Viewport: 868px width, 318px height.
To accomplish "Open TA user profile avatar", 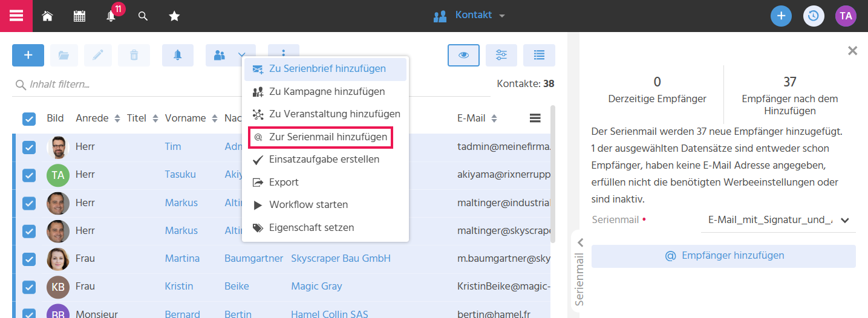I will click(x=846, y=16).
